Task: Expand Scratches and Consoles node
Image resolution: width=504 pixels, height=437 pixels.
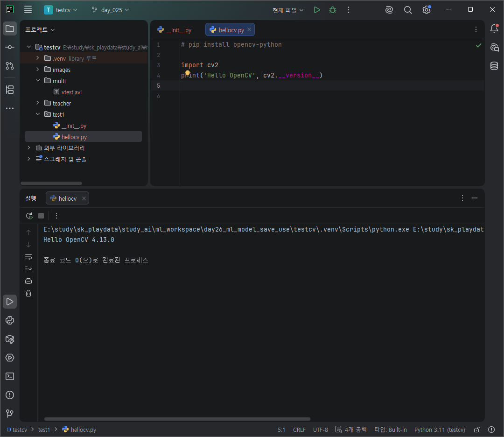Action: (29, 159)
